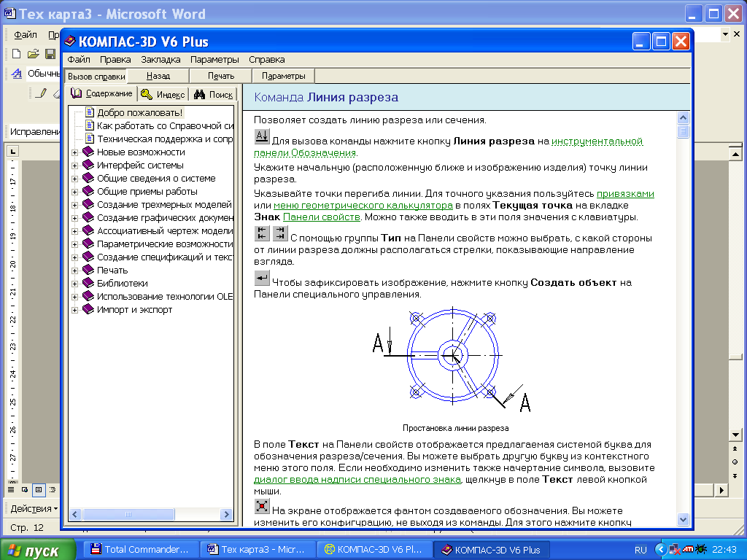Click the red phantom edit icon
The width and height of the screenshot is (747, 560).
click(262, 506)
